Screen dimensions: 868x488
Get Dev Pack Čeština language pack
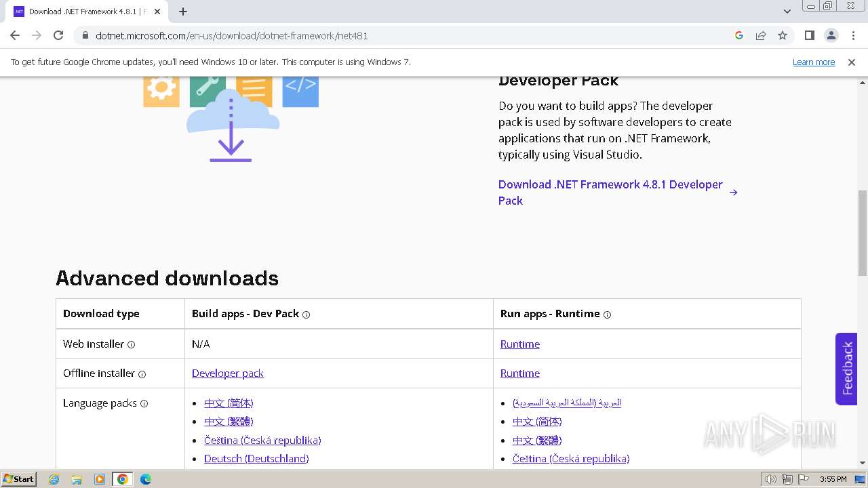click(262, 441)
